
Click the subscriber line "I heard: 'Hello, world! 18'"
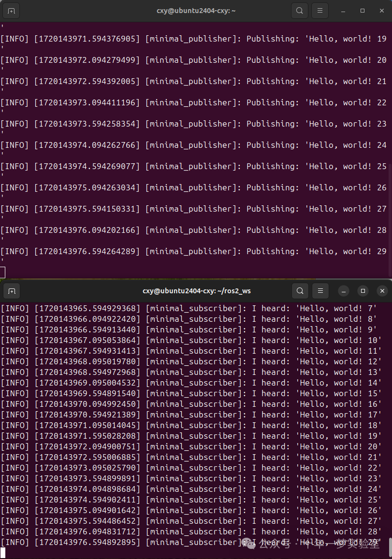tap(191, 426)
